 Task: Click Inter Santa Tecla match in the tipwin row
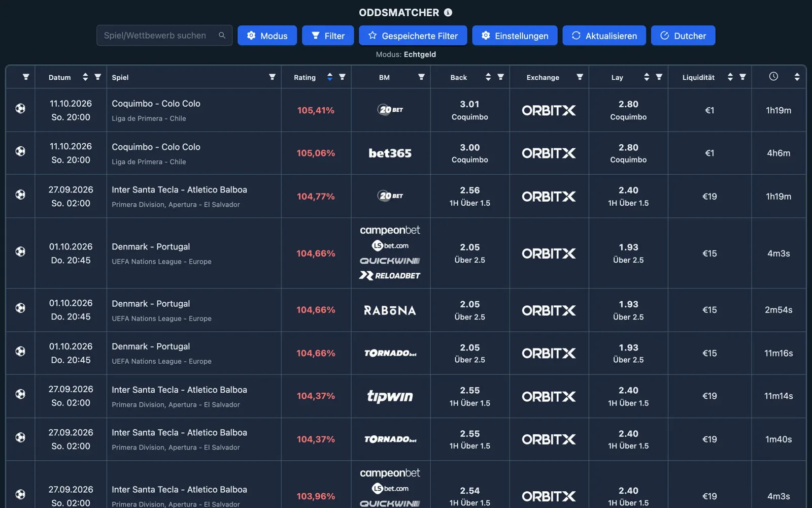(x=179, y=390)
